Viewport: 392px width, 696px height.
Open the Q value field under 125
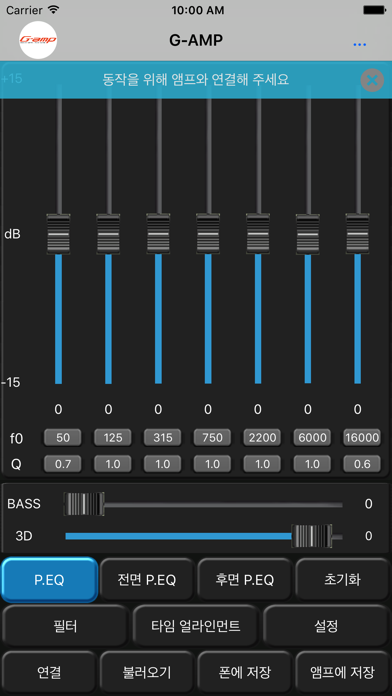pyautogui.click(x=113, y=464)
